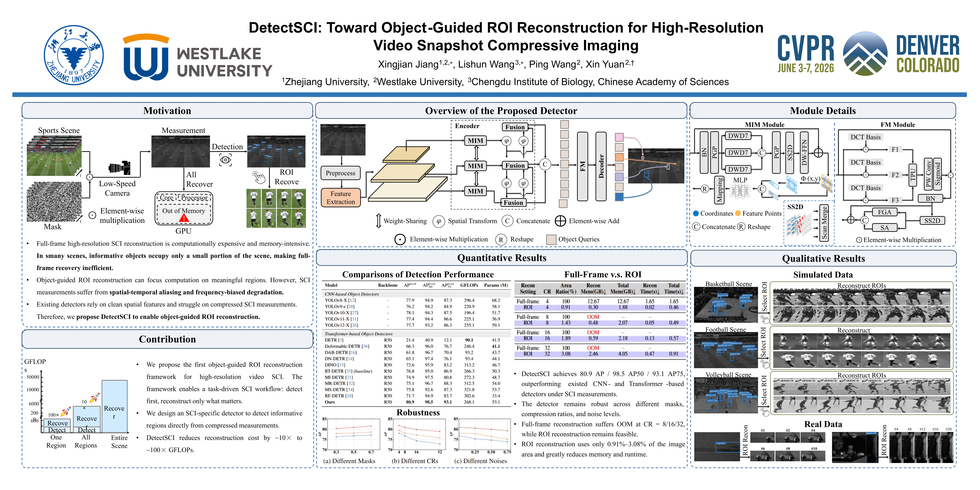Click the top MIM block in Encoder
The image size is (980, 490).
click(x=475, y=141)
